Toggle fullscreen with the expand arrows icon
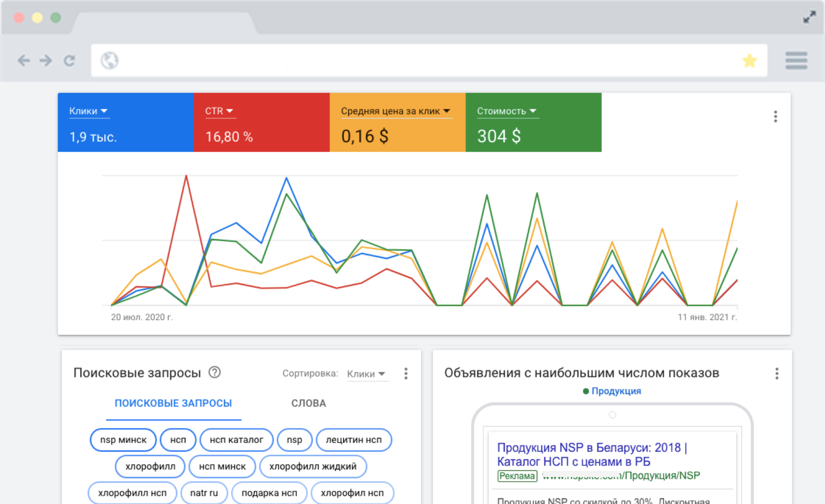Screen dimensions: 825x504 tap(810, 17)
